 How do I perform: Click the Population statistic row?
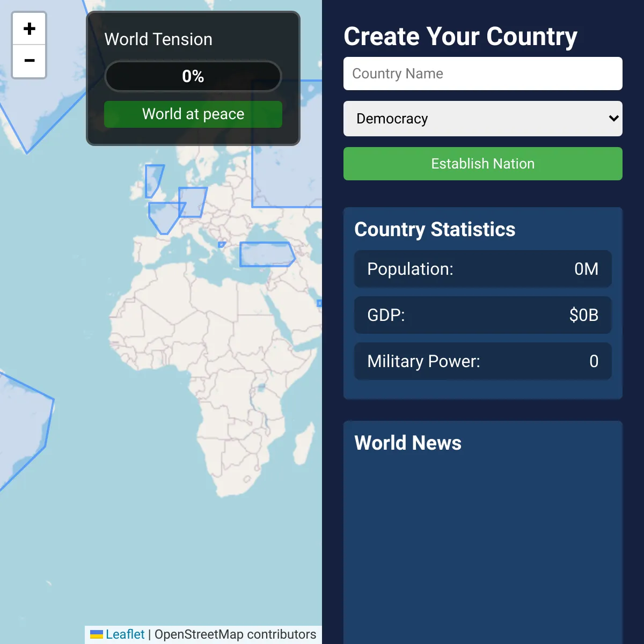pyautogui.click(x=483, y=269)
